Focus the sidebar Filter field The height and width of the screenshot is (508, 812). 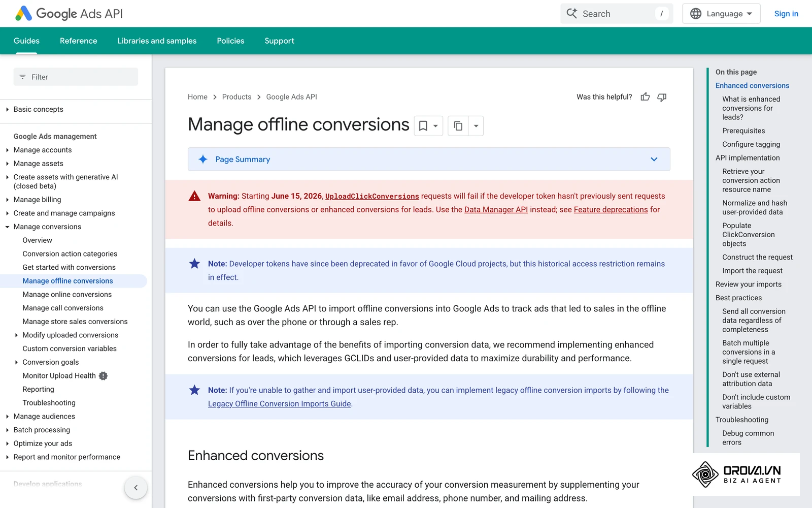coord(76,77)
